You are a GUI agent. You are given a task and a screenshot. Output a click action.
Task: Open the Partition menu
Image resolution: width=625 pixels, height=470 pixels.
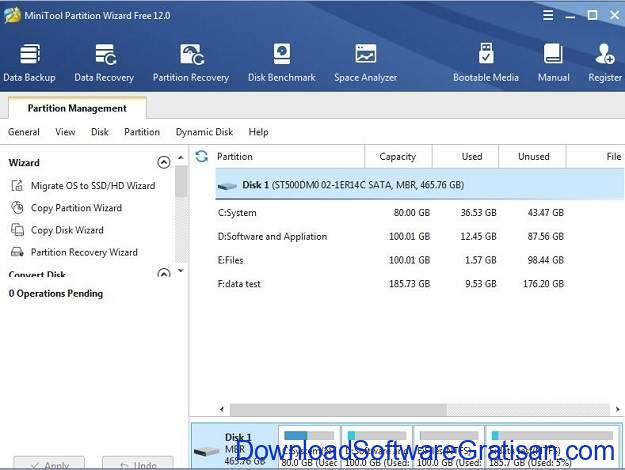tap(141, 132)
